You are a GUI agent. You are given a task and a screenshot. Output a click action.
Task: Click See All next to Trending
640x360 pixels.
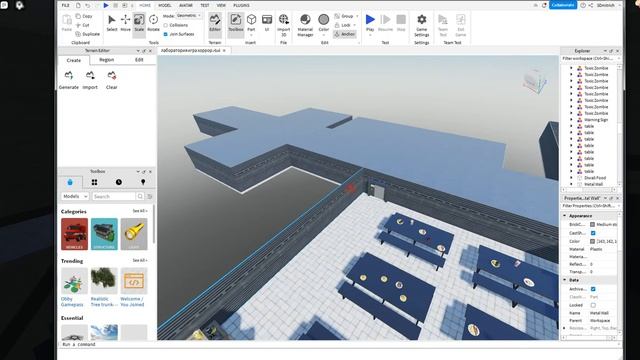[x=140, y=260]
